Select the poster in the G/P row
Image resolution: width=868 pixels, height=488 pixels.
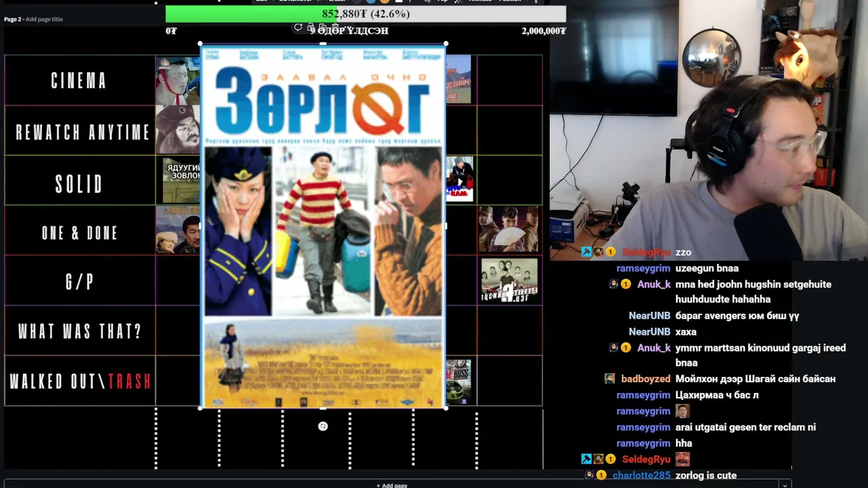509,280
